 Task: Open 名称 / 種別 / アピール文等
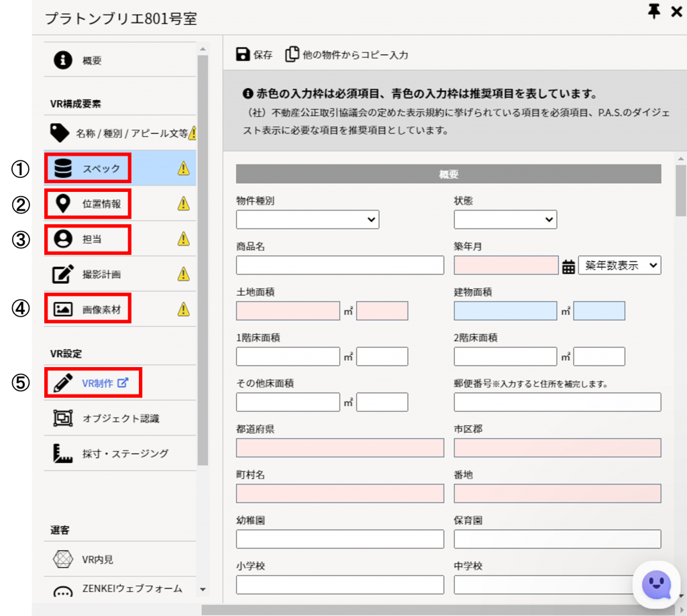pos(119,133)
